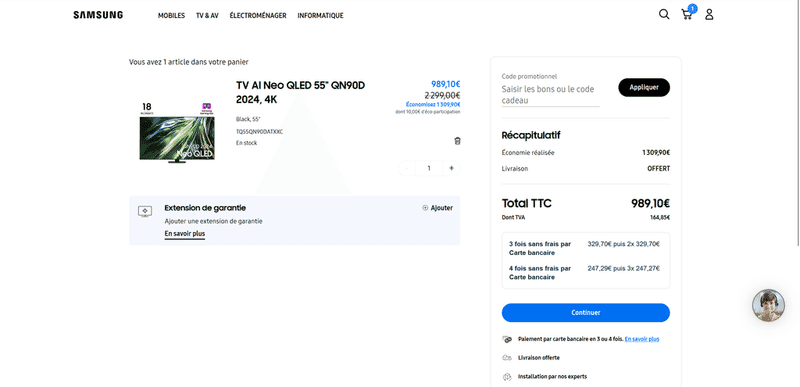Remove the TV with the trash icon
The image size is (800, 387).
pos(457,141)
